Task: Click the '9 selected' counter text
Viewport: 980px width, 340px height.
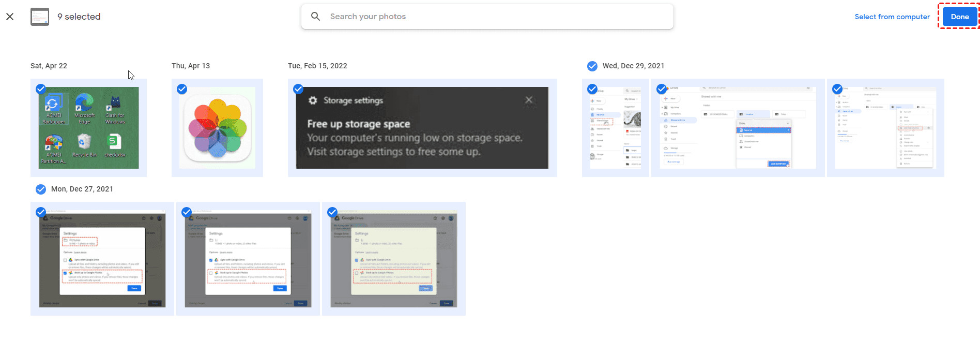Action: 79,17
